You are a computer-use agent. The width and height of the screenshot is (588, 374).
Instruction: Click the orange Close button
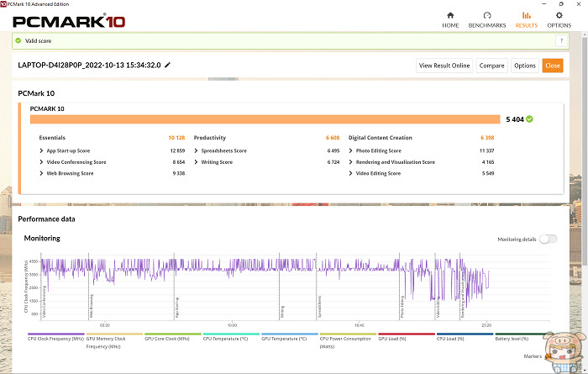[553, 66]
